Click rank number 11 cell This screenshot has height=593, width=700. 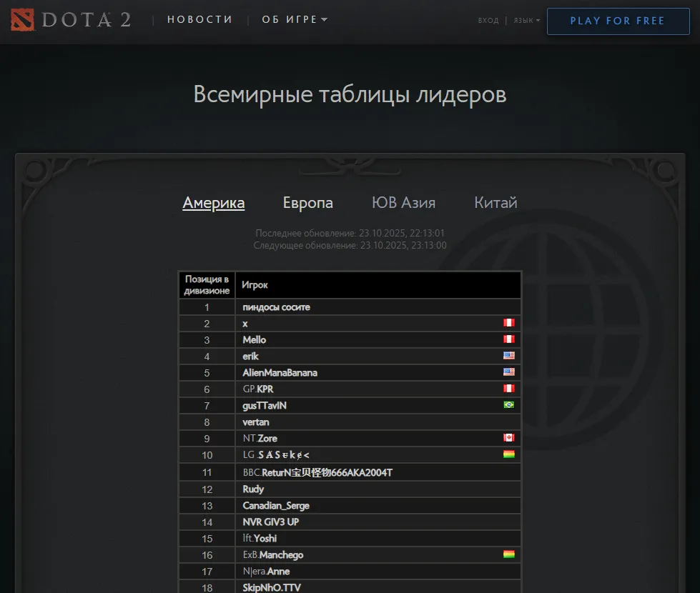(x=207, y=472)
